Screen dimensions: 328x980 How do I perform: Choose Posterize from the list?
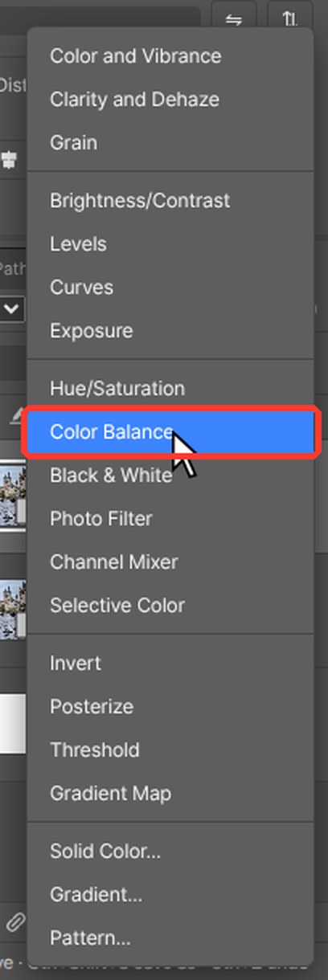coord(170,707)
